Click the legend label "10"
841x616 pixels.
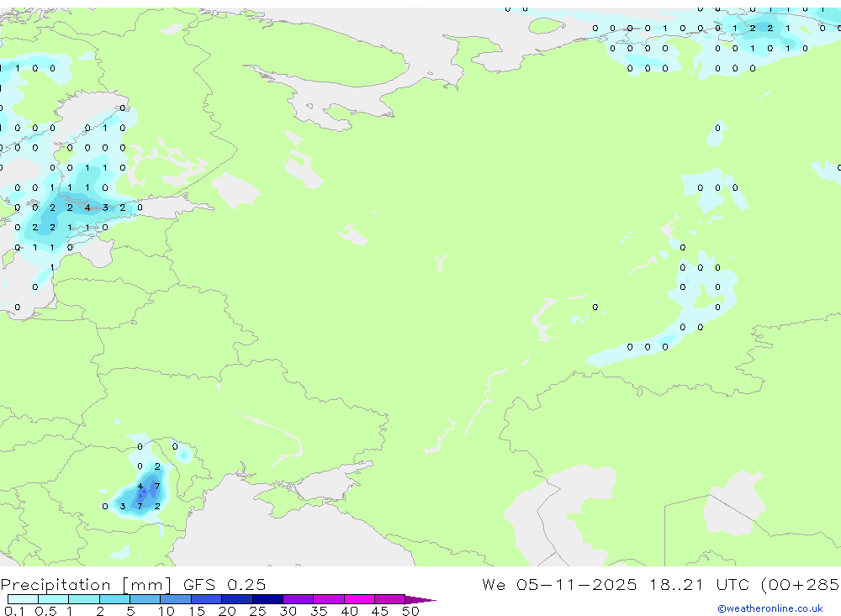[x=167, y=611]
